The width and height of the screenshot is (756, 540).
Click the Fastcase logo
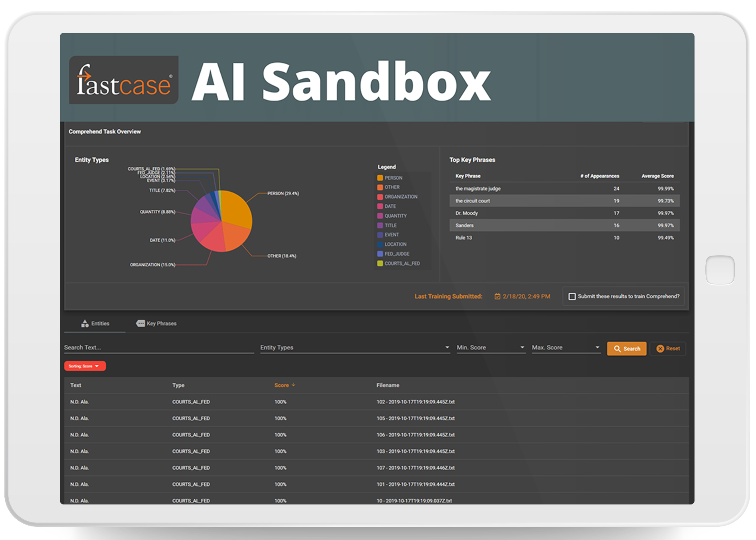pyautogui.click(x=124, y=80)
